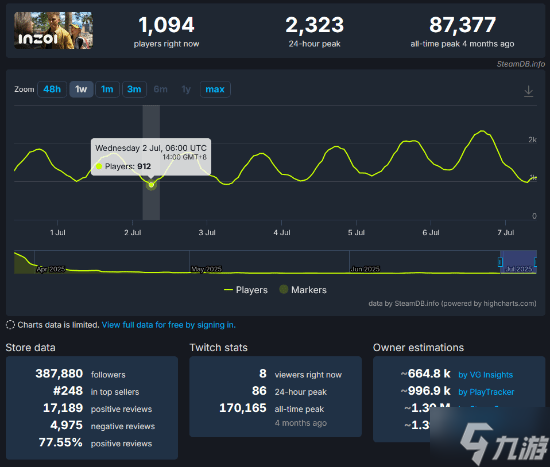Click the Jun 2025 area in navigator

pos(365,269)
